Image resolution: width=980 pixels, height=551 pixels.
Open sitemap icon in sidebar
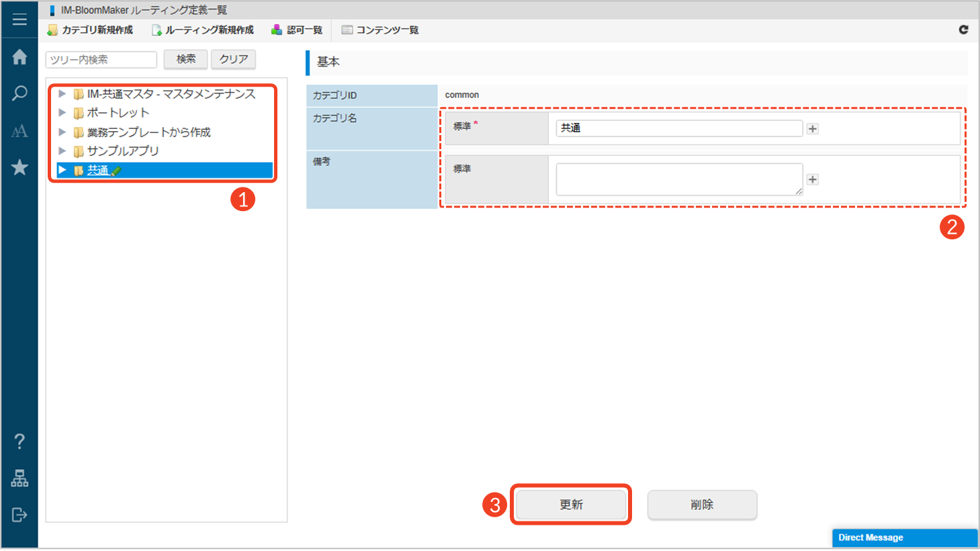[19, 478]
